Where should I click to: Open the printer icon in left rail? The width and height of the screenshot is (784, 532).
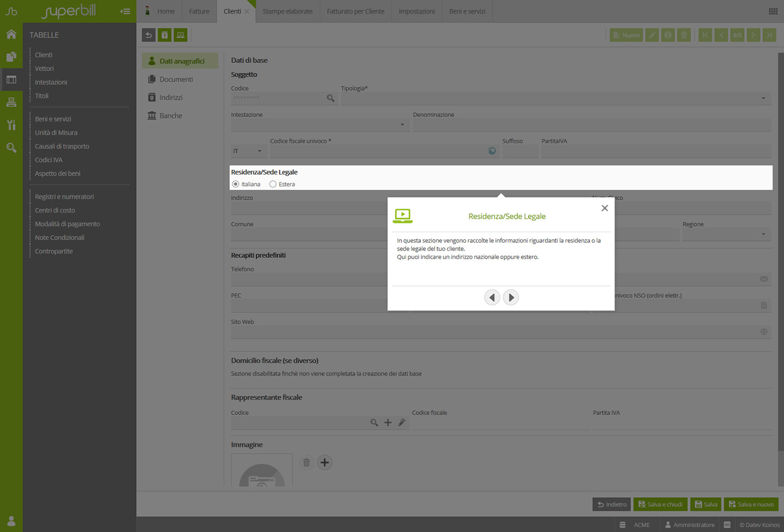coord(11,102)
